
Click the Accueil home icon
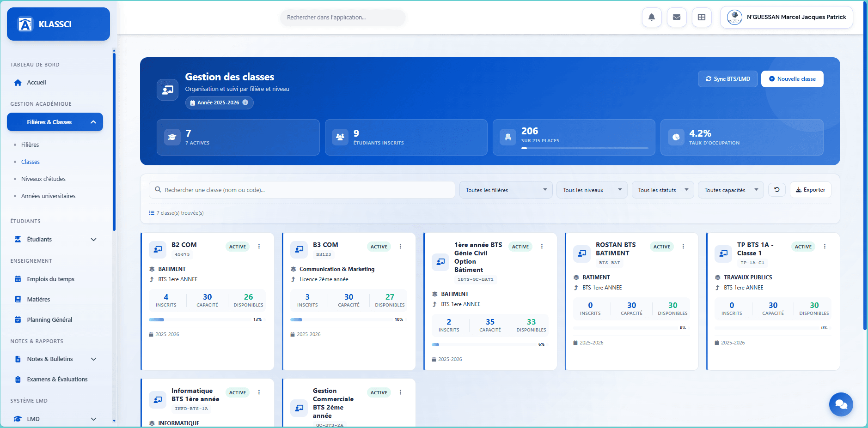(x=17, y=82)
